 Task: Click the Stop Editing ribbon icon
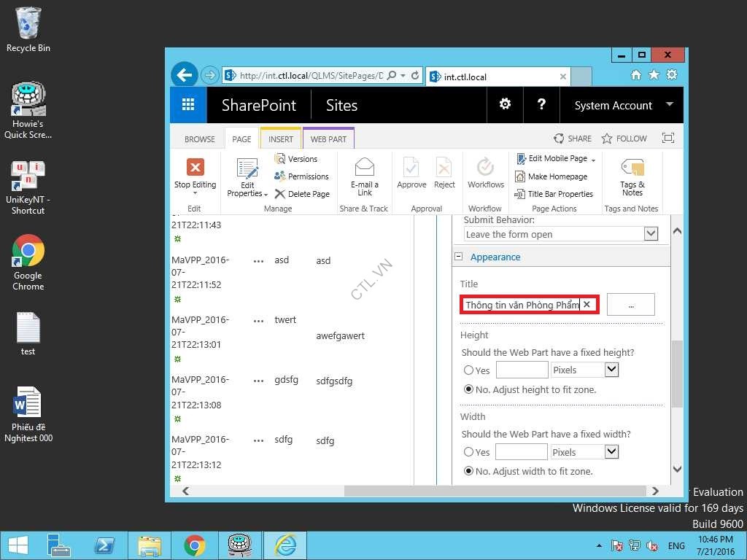[x=196, y=168]
